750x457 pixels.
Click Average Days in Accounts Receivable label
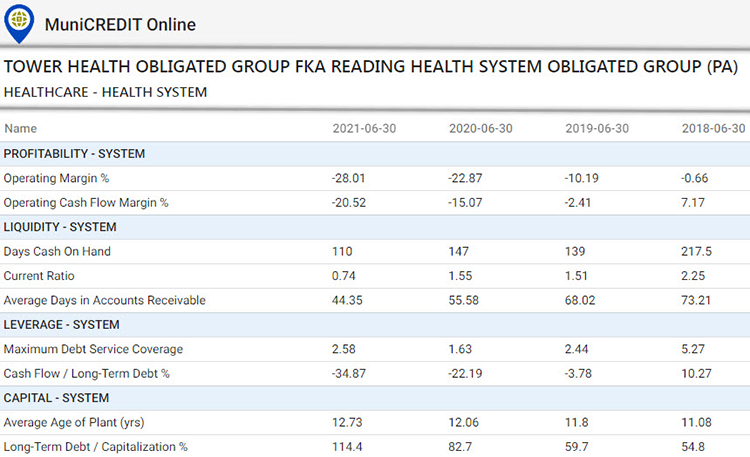[x=105, y=300]
